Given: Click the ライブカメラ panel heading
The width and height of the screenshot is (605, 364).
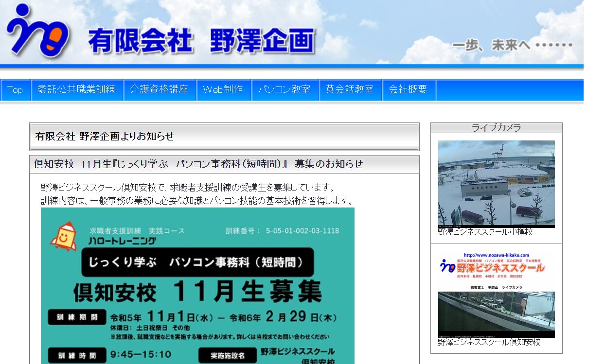Looking at the screenshot, I should (x=497, y=128).
